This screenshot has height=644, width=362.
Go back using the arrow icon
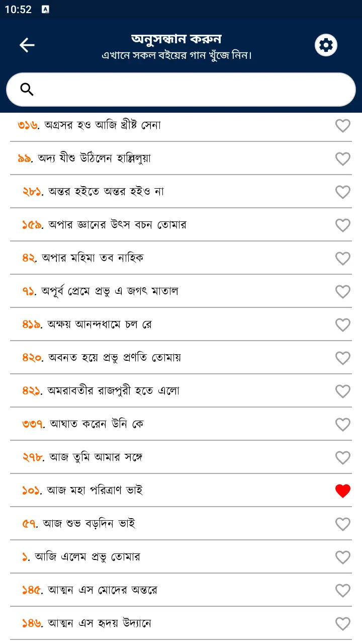27,45
